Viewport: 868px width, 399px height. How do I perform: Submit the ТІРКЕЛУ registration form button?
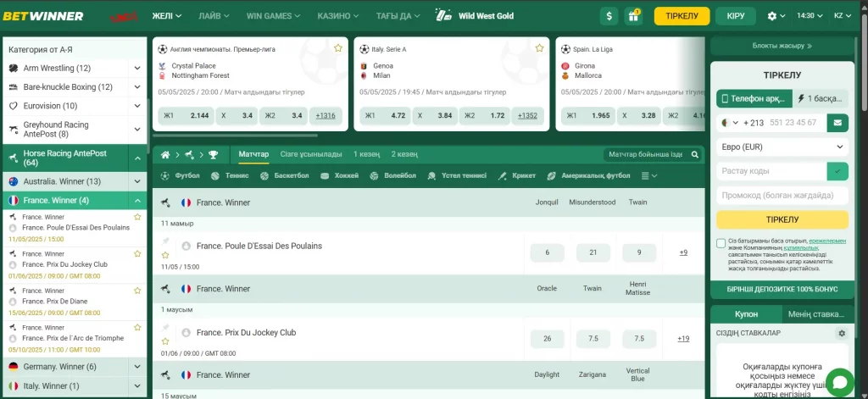click(x=782, y=219)
